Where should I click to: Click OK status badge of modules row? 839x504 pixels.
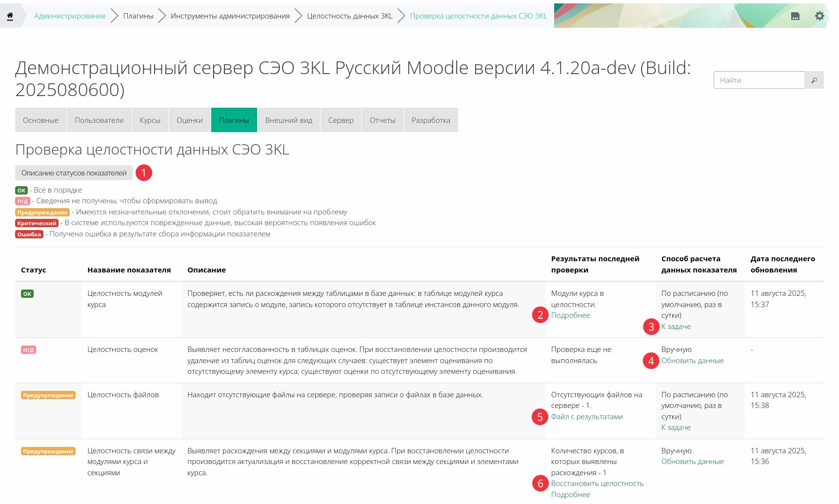coord(27,294)
